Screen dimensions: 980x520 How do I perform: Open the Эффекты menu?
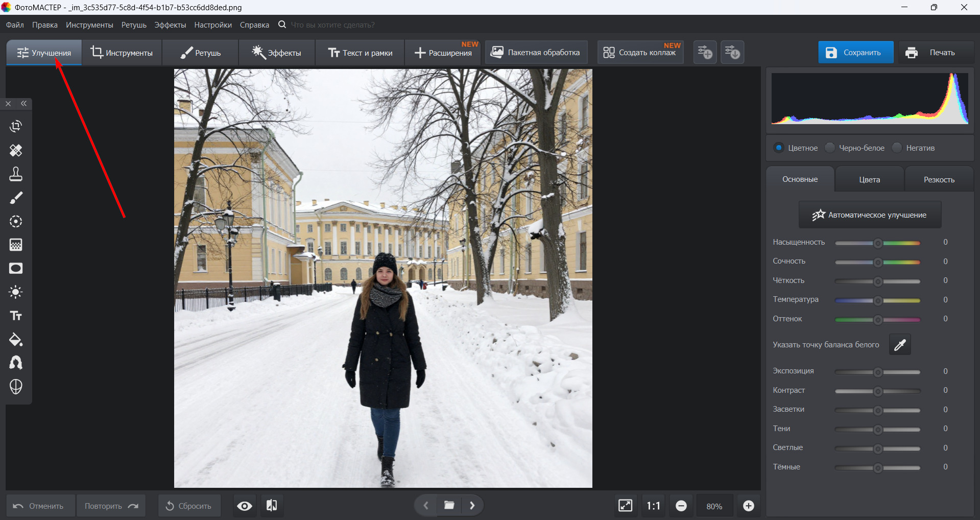pos(170,25)
